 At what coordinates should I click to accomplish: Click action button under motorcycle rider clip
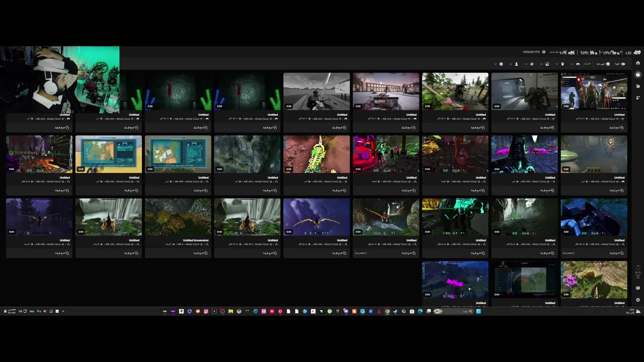tap(339, 127)
